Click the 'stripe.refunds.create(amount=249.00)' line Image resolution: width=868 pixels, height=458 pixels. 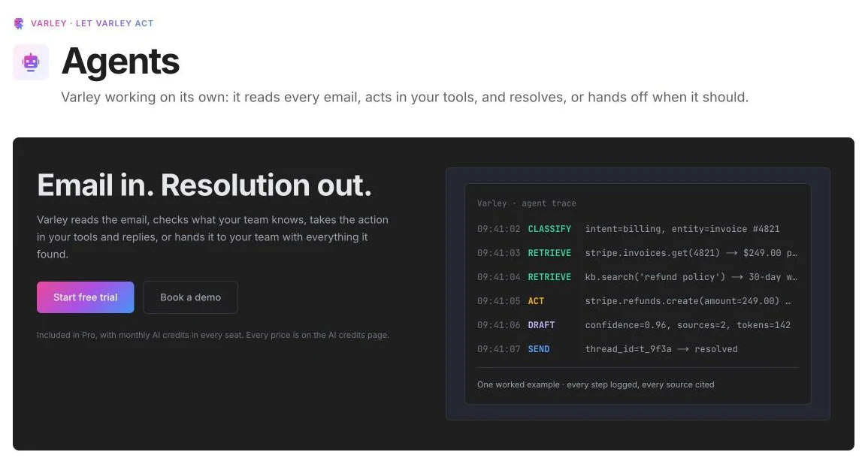tap(688, 301)
